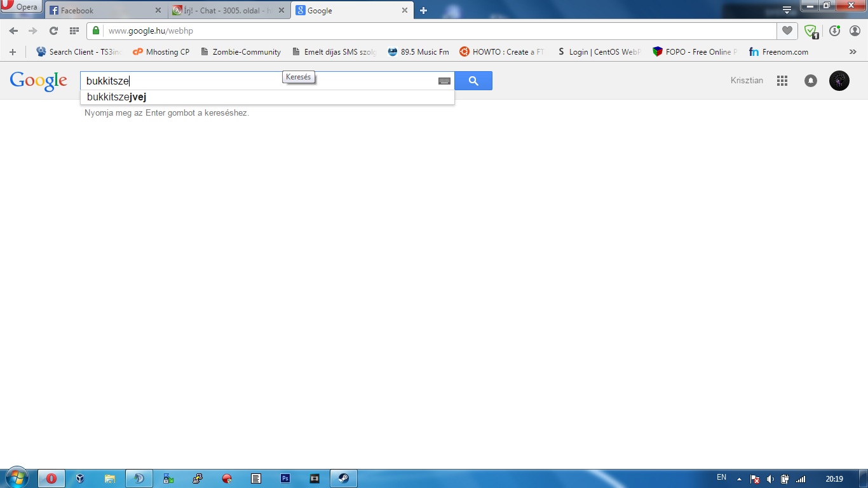Click the green shield extension icon
The image size is (868, 488).
(x=810, y=30)
